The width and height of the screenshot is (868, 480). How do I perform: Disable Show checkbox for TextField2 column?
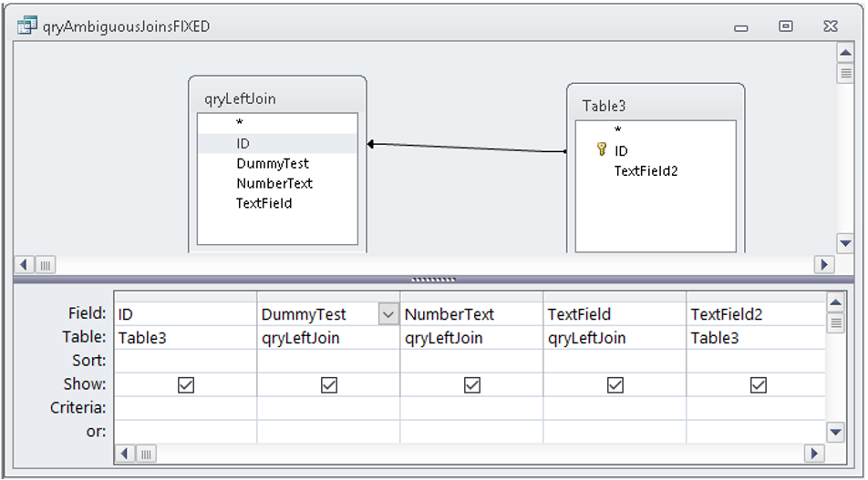tap(759, 385)
